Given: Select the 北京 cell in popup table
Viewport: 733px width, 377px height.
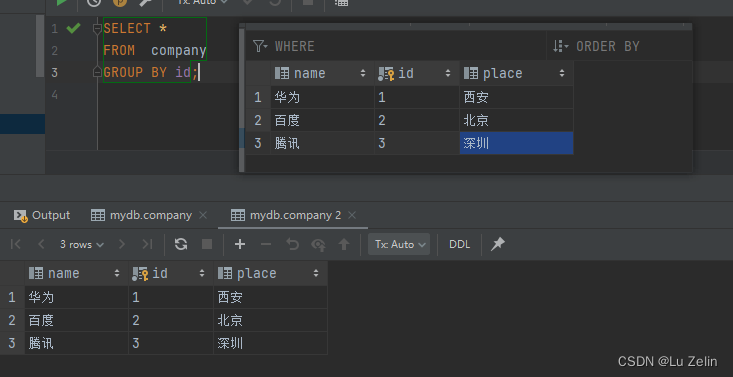Looking at the screenshot, I should point(516,120).
